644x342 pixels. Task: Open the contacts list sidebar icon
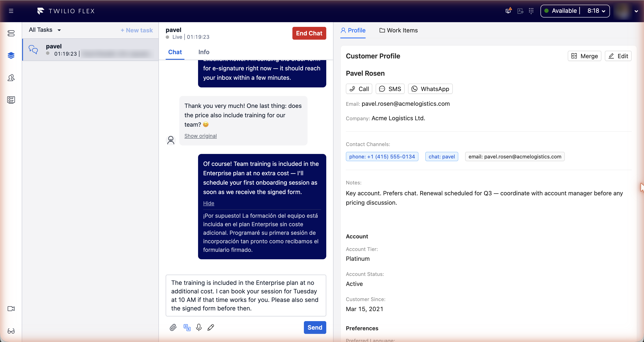coord(11,100)
